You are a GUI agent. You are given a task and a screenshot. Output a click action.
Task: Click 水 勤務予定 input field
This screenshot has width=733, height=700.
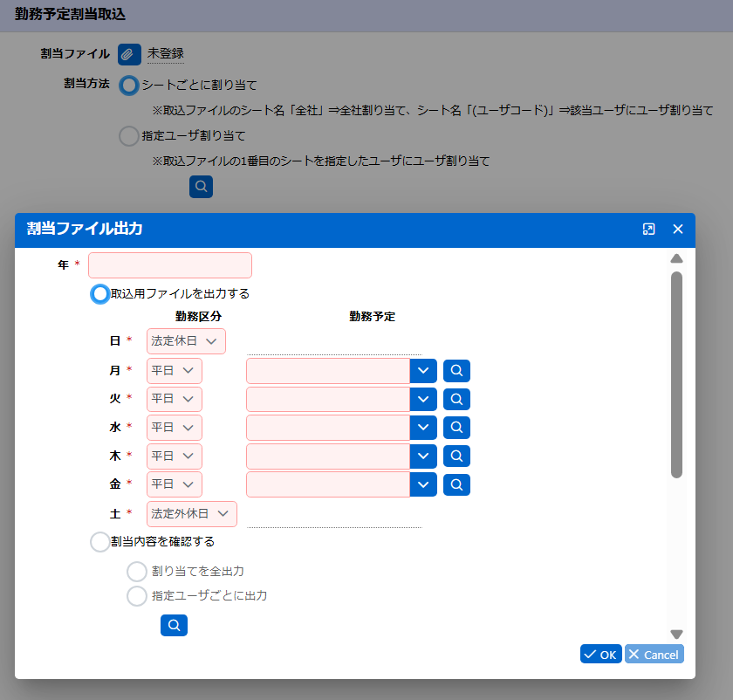click(328, 428)
